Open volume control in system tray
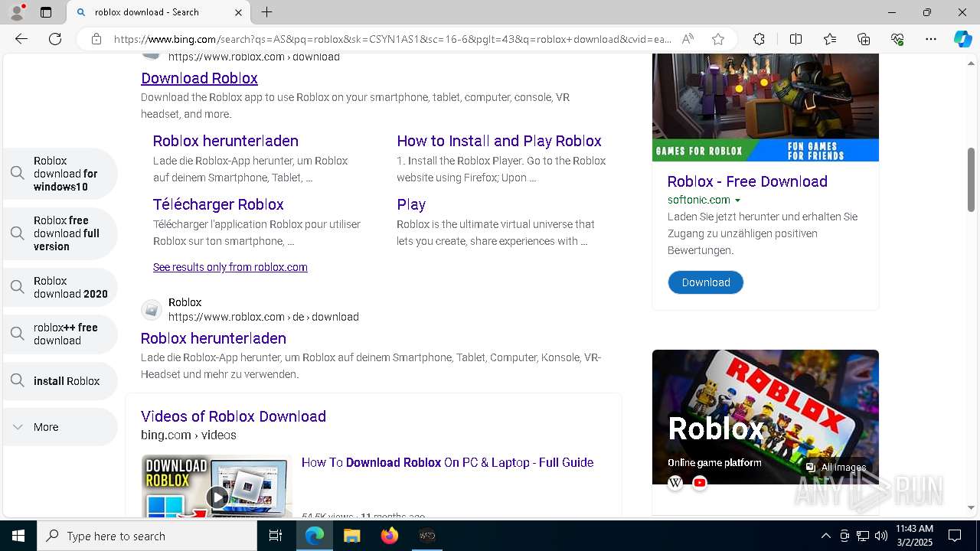This screenshot has width=980, height=551. pos(881,536)
